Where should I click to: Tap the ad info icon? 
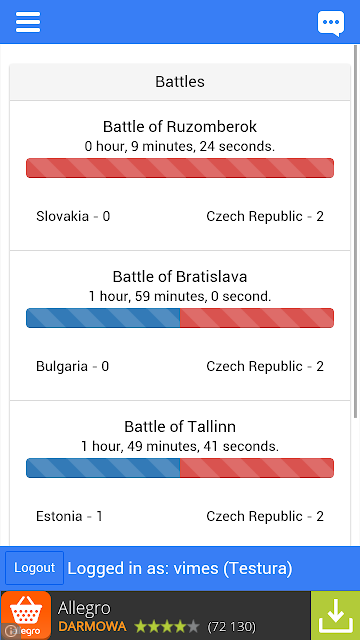11,631
